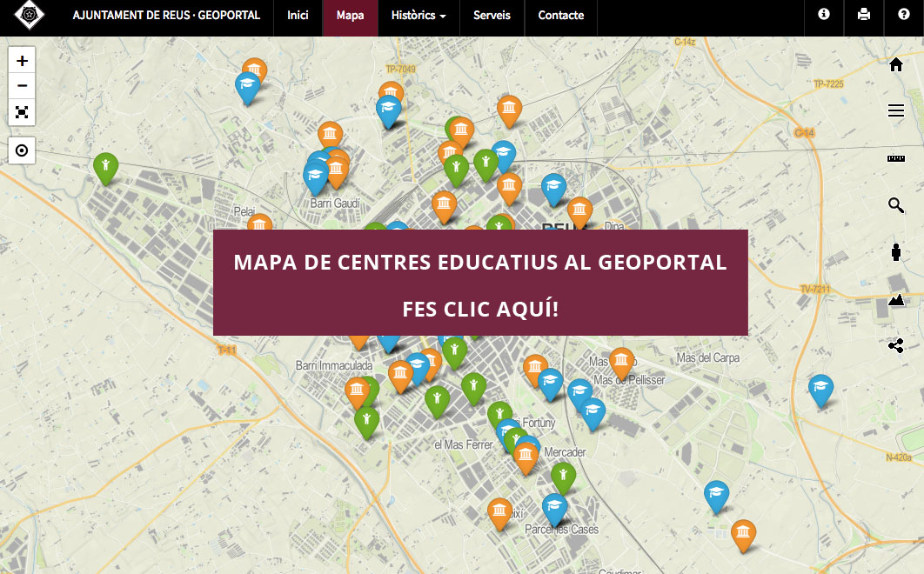Image resolution: width=924 pixels, height=574 pixels.
Task: Activate the Street View pegman tool
Action: [x=896, y=253]
